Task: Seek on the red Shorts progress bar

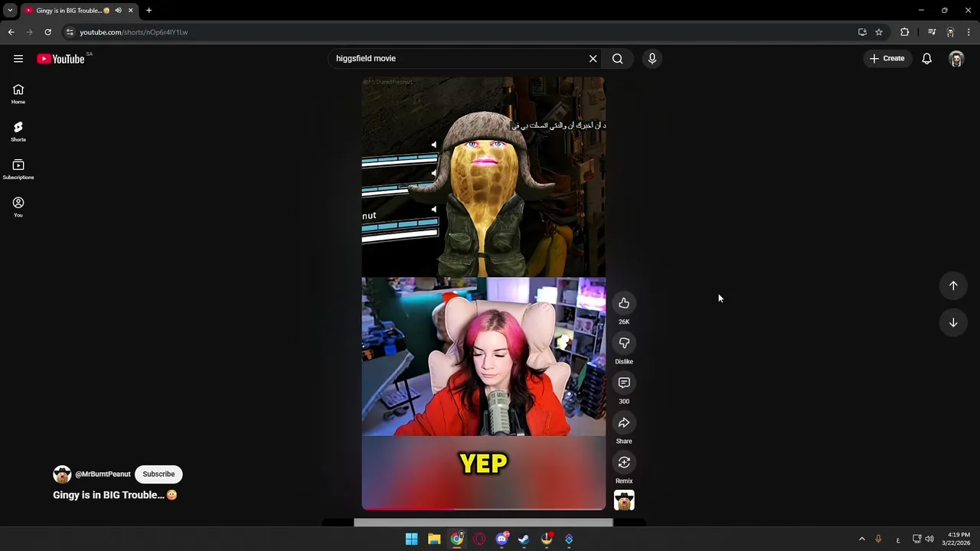Action: pyautogui.click(x=484, y=509)
